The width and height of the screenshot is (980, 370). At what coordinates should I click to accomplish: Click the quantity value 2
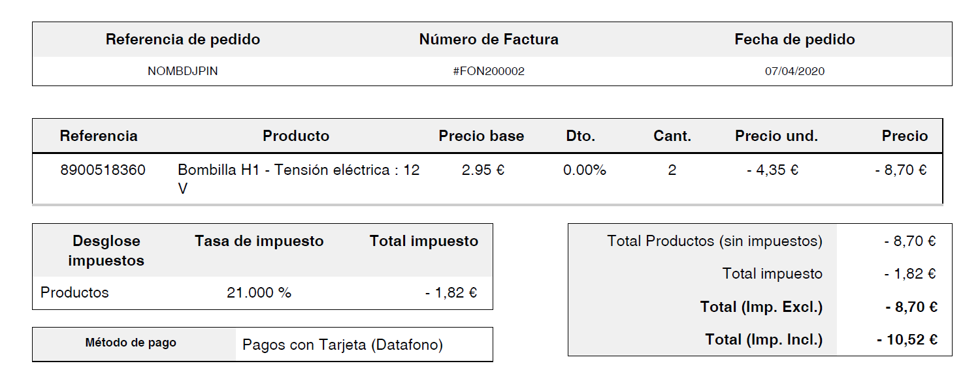coord(672,170)
